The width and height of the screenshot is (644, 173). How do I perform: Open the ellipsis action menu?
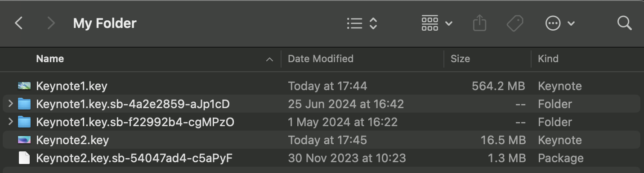coord(560,23)
